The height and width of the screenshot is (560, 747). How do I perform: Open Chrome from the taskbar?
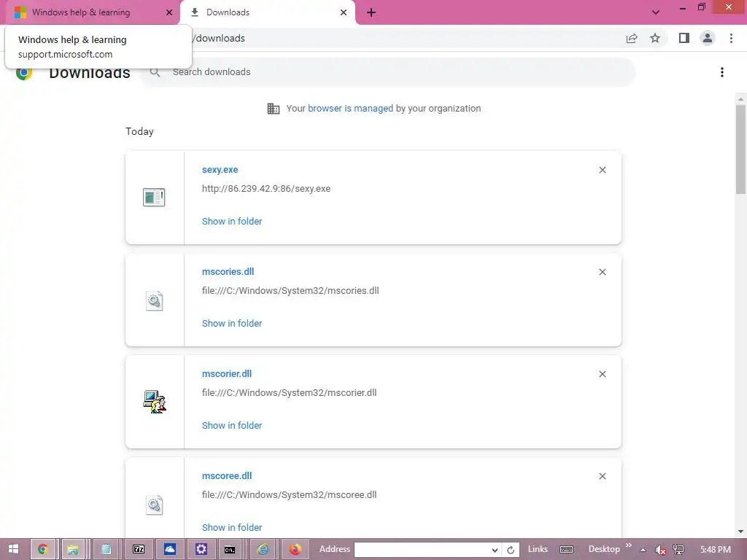[43, 549]
